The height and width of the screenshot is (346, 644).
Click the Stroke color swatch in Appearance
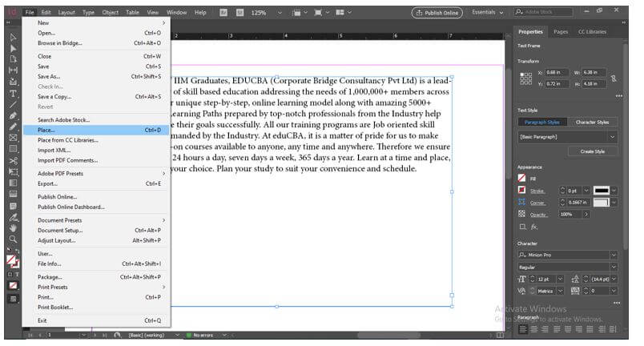click(521, 190)
